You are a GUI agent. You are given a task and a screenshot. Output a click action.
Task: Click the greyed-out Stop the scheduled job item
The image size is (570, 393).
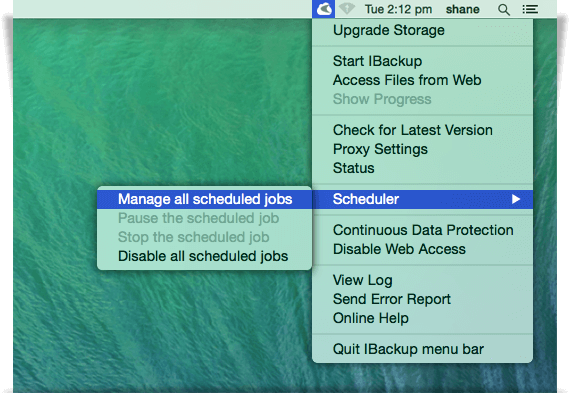[204, 237]
